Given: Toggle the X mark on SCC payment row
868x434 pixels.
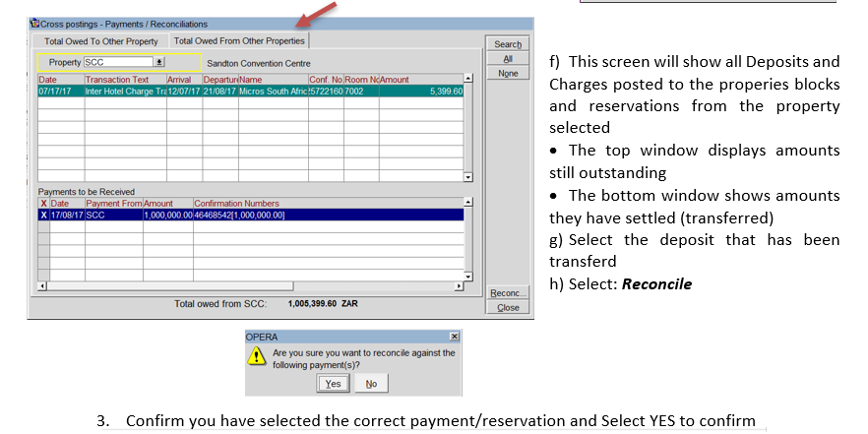Looking at the screenshot, I should click(43, 215).
